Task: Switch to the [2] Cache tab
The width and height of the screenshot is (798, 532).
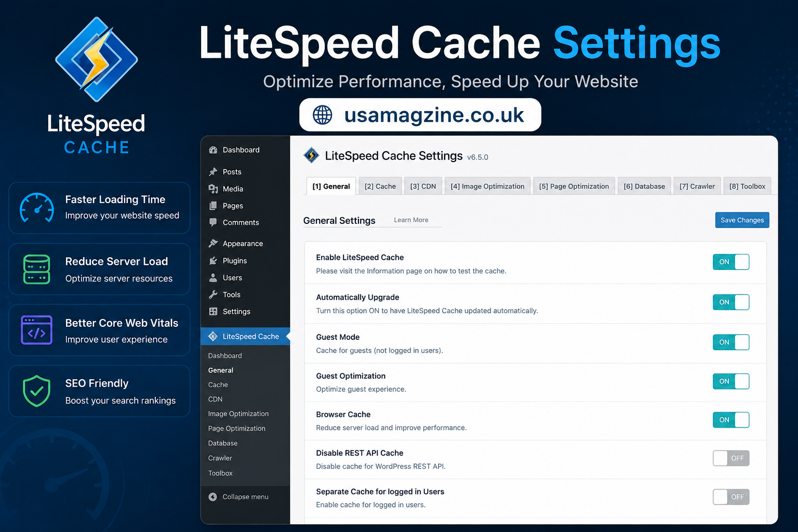Action: tap(380, 187)
